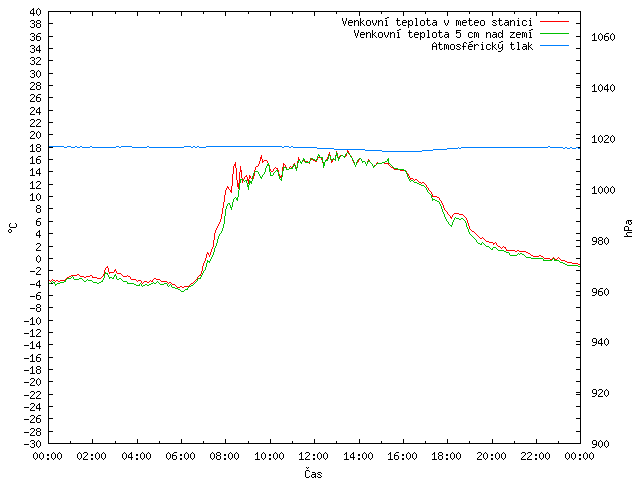
Task: Click x-axis tick label '10:00'
Action: coord(270,456)
